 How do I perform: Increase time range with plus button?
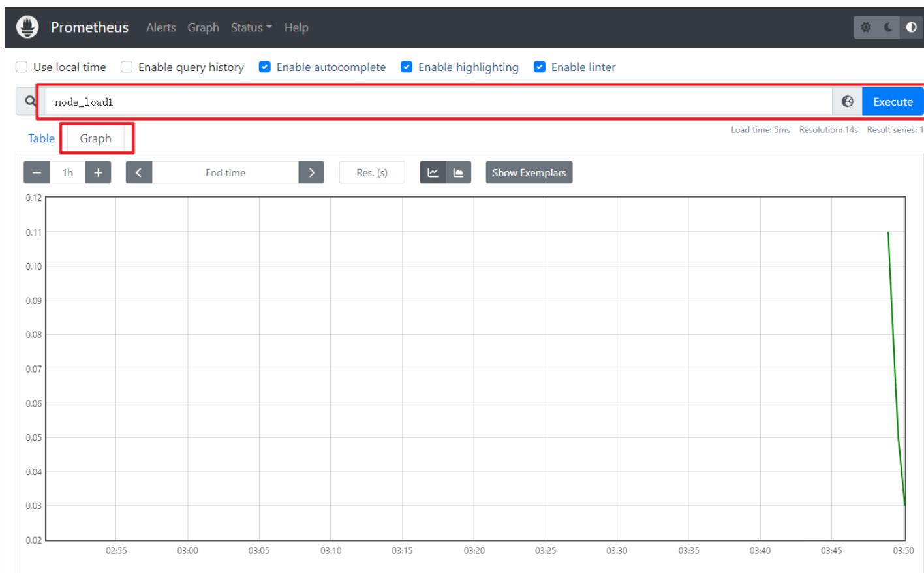click(x=98, y=173)
